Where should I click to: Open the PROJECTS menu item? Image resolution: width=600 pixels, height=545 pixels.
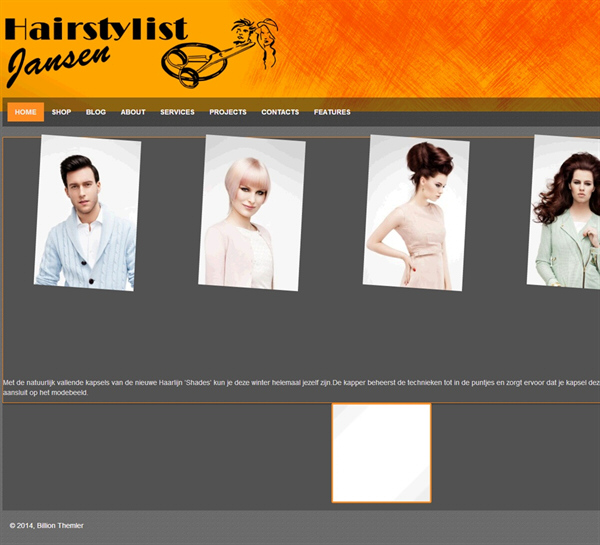(228, 112)
